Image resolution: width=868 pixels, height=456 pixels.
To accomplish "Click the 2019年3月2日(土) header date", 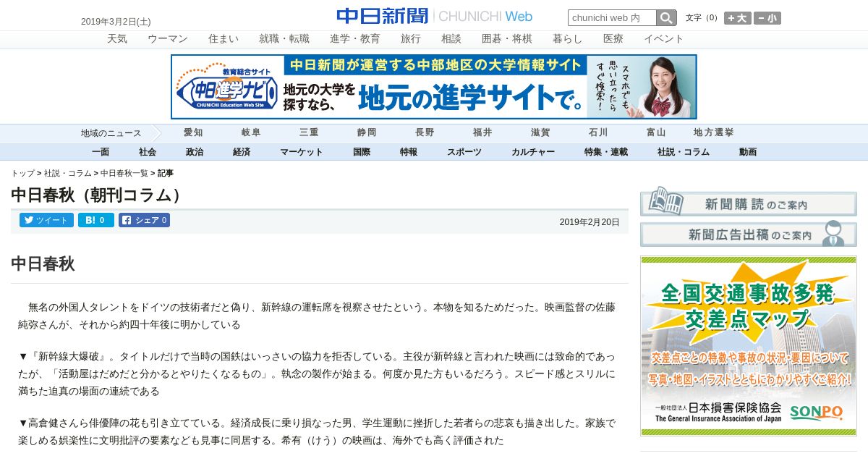I will [x=116, y=22].
